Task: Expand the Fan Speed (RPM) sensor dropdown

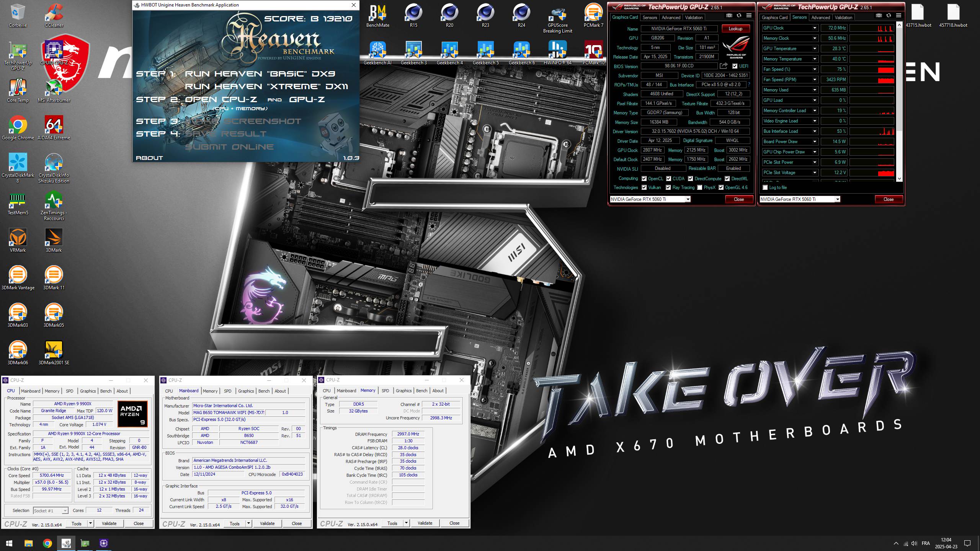Action: (815, 80)
